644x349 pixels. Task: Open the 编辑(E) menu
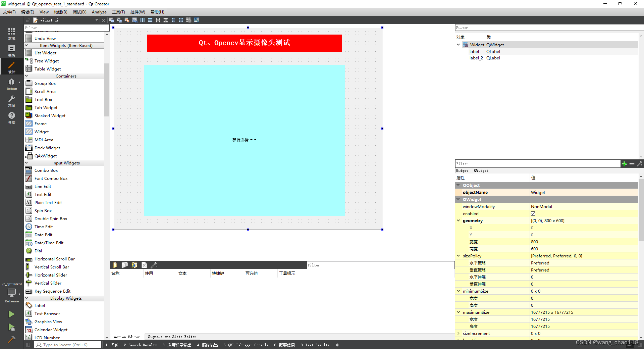point(28,12)
